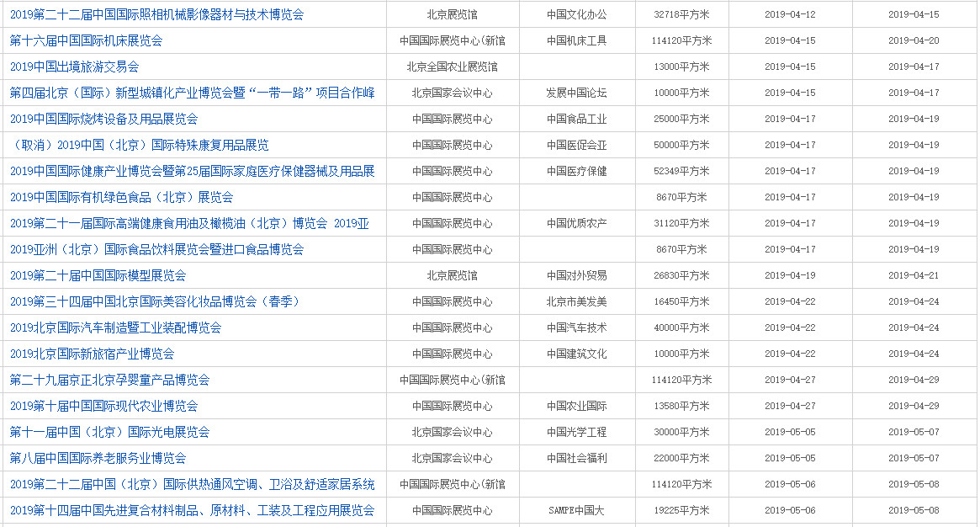Image resolution: width=980 pixels, height=527 pixels.
Task: Click organizer 中国机床工具
Action: pyautogui.click(x=576, y=40)
